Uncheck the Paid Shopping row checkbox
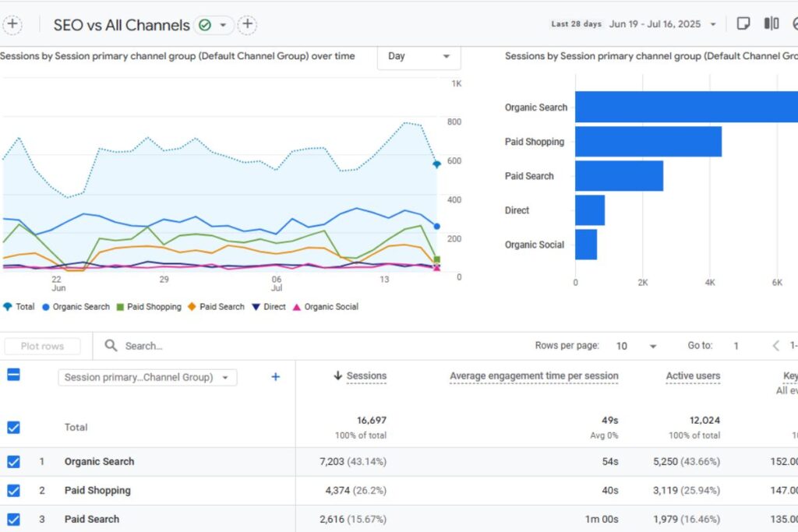 point(13,491)
